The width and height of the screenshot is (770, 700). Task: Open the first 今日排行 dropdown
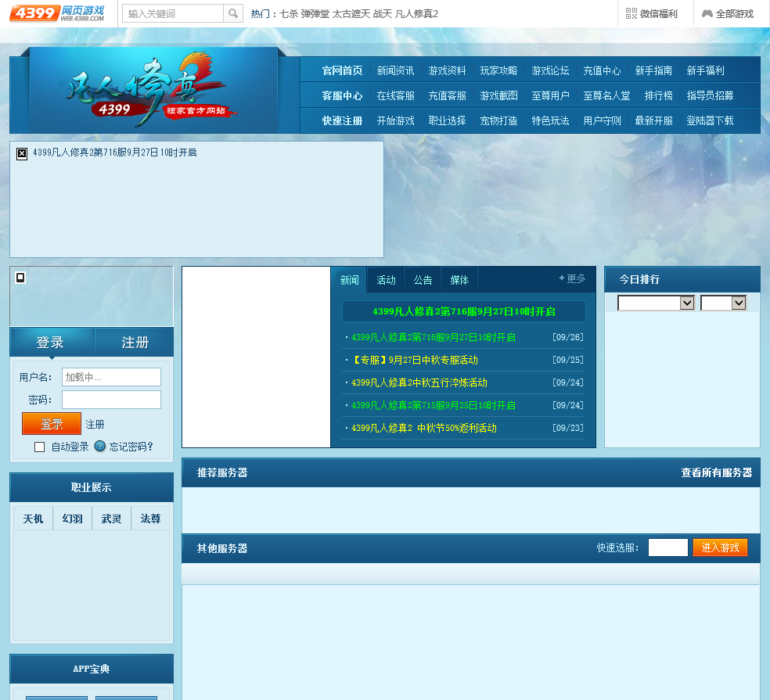click(656, 303)
